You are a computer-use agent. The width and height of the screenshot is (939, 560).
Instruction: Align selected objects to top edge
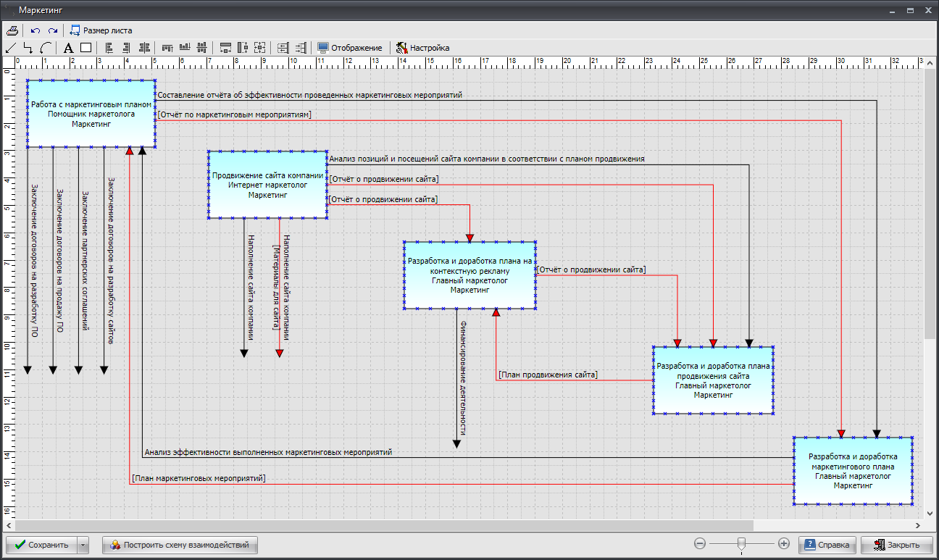point(167,48)
